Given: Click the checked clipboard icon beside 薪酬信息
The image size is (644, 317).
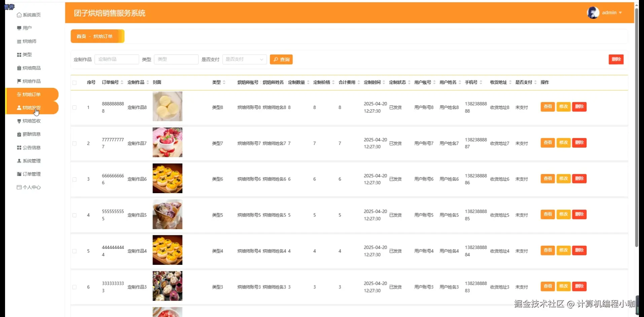Looking at the screenshot, I should point(19,134).
